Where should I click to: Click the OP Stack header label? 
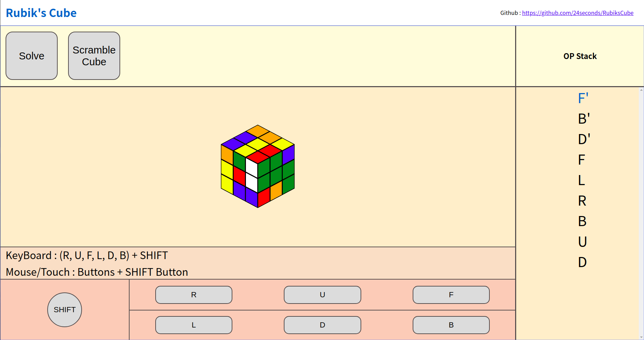coord(580,56)
